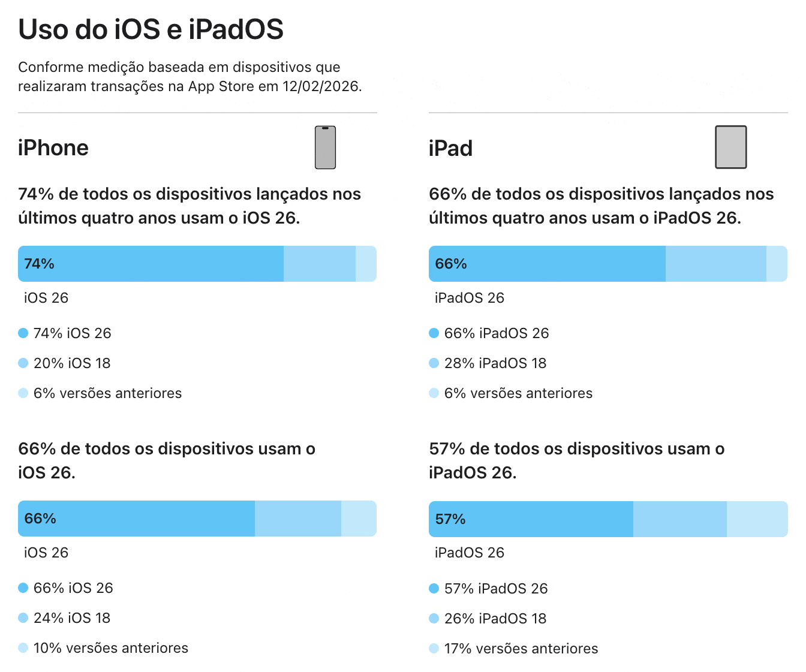806x672 pixels.
Task: Click the 28% iPadOS 18 legend dot
Action: tap(434, 363)
